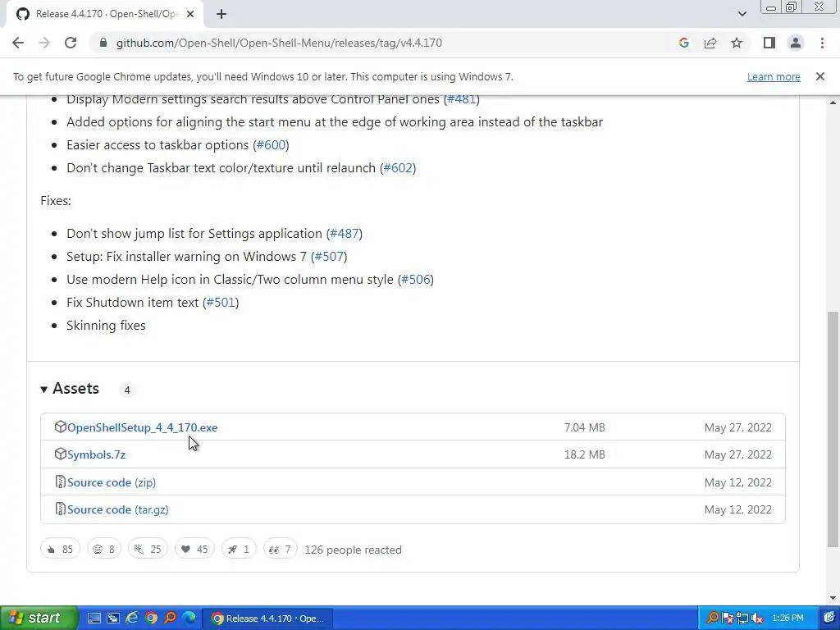This screenshot has width=840, height=630.
Task: Click the browser forward arrow
Action: tap(44, 43)
